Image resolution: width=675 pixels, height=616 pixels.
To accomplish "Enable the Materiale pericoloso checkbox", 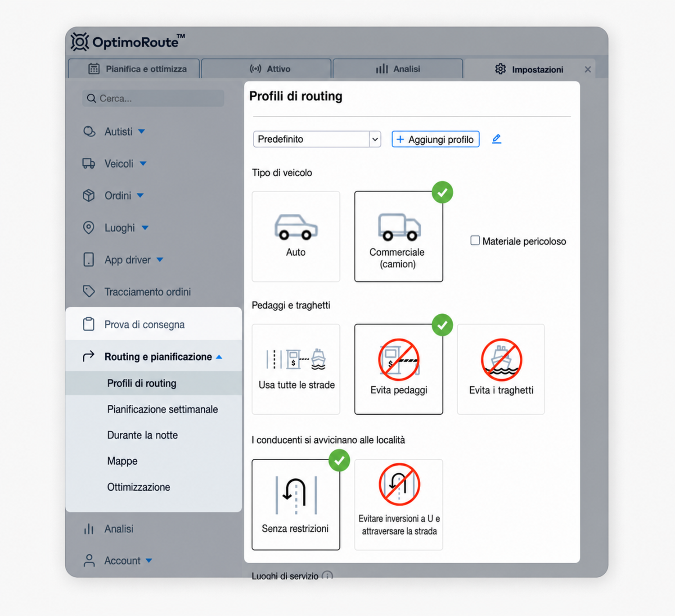I will pyautogui.click(x=475, y=240).
